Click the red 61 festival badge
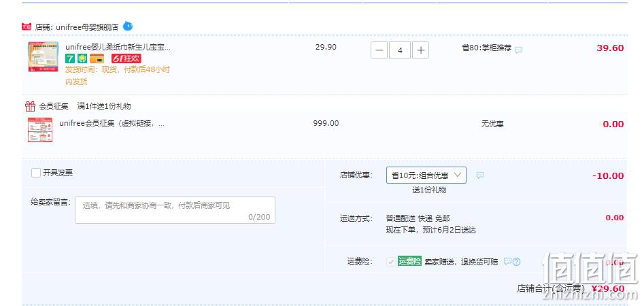 [x=126, y=58]
